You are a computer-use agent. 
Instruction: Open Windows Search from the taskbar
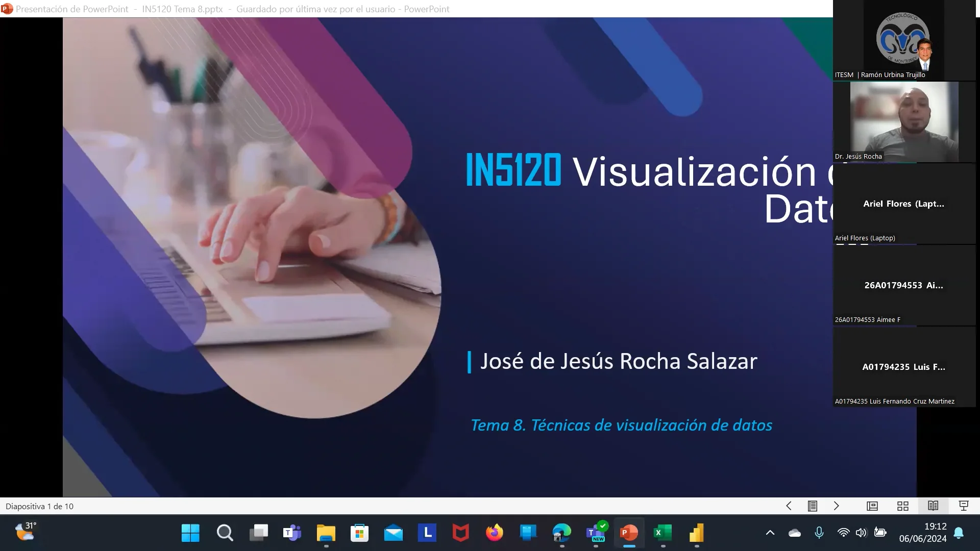(225, 533)
